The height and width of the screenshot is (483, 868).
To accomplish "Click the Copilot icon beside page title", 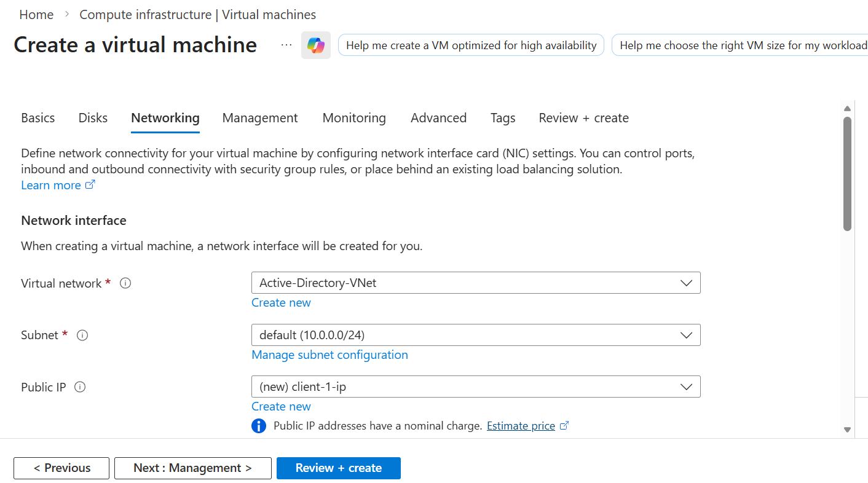I will [x=316, y=45].
